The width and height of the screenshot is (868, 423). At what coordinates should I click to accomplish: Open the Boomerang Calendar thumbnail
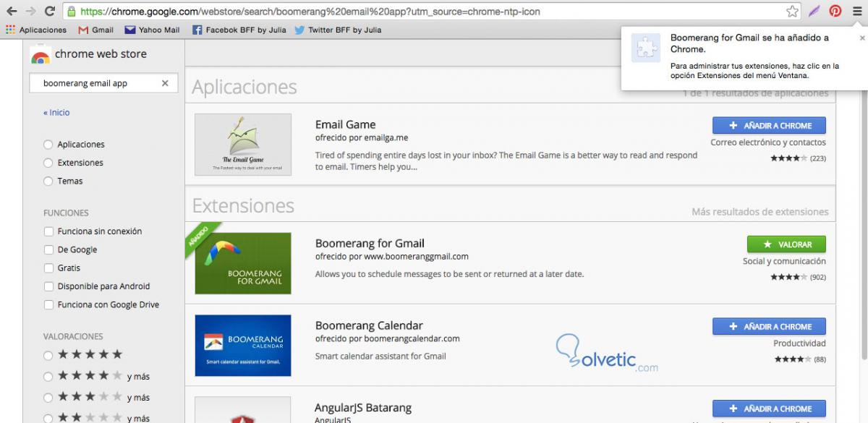pos(243,346)
